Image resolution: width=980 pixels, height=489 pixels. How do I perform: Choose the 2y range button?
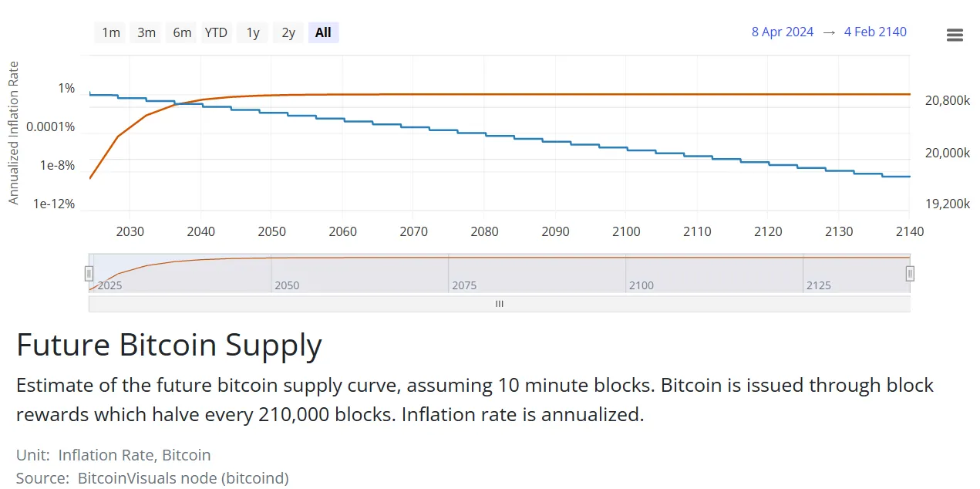[x=288, y=32]
